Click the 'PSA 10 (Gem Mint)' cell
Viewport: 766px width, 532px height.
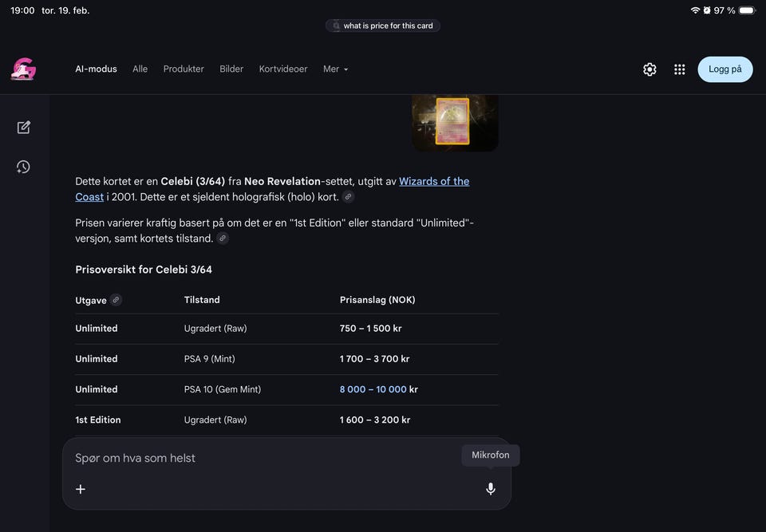[223, 389]
